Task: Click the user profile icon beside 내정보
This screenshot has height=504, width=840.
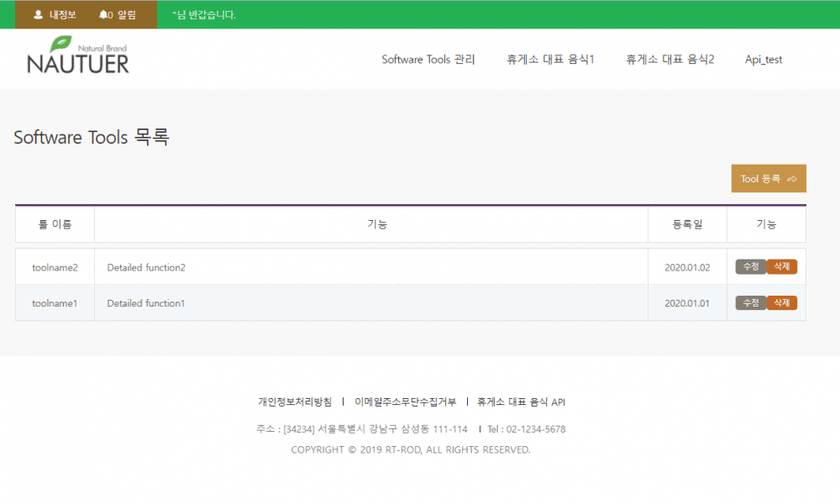Action: [x=38, y=14]
